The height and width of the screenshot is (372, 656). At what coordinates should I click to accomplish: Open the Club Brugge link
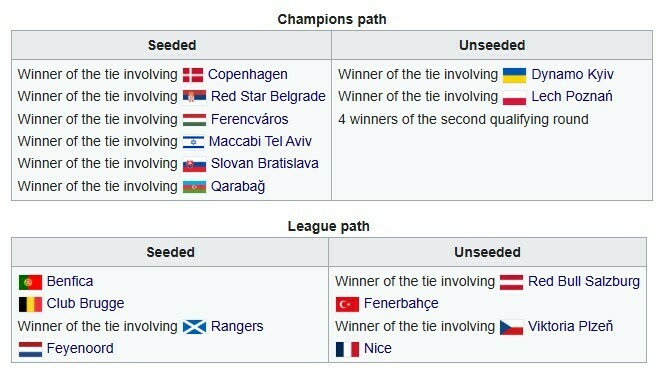click(x=85, y=303)
